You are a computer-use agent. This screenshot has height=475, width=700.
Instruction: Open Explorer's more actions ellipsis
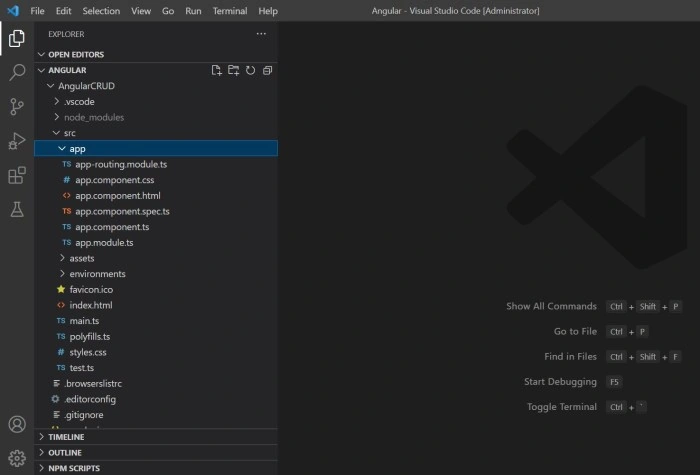pyautogui.click(x=261, y=34)
